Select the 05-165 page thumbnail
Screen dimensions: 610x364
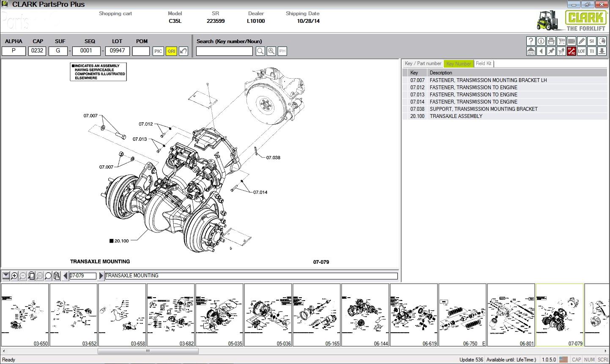pos(317,315)
